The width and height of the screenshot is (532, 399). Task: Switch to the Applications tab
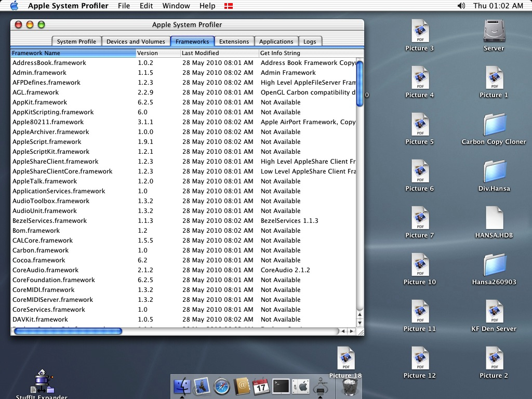pyautogui.click(x=276, y=42)
